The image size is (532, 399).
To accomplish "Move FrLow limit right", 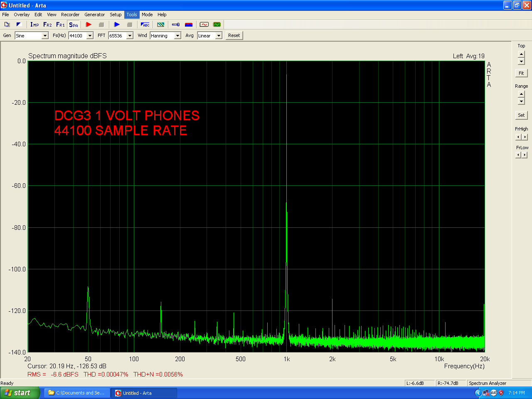I will 525,155.
